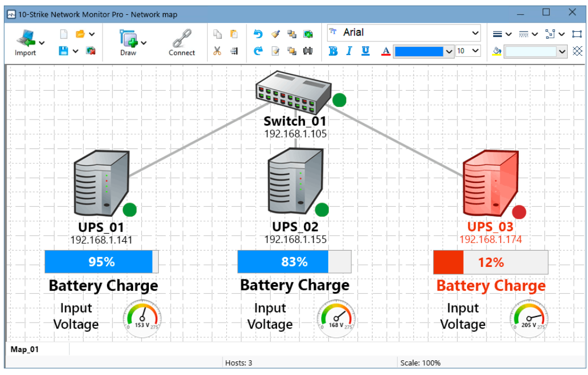This screenshot has width=588, height=375.
Task: Expand the open folder dropdown arrow
Action: coord(92,34)
